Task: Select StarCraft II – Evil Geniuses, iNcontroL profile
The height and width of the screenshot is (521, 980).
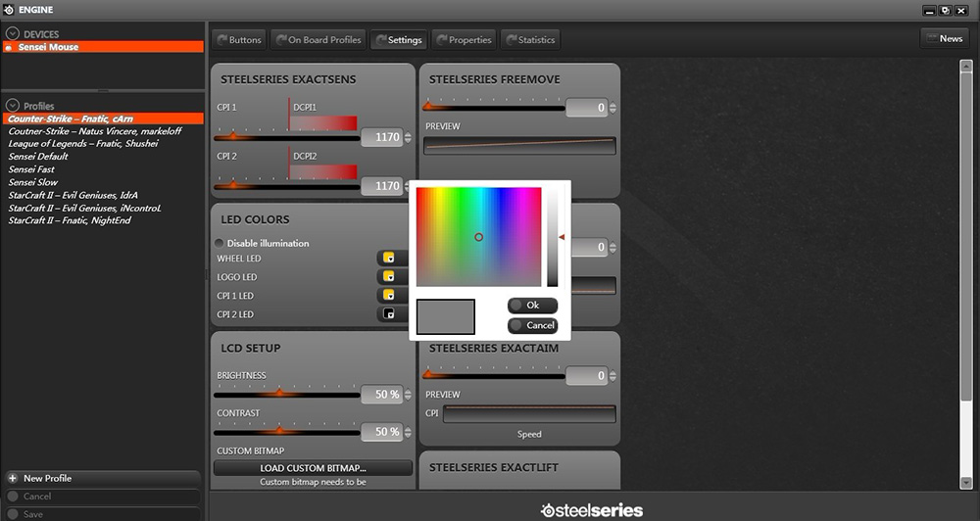Action: [84, 208]
